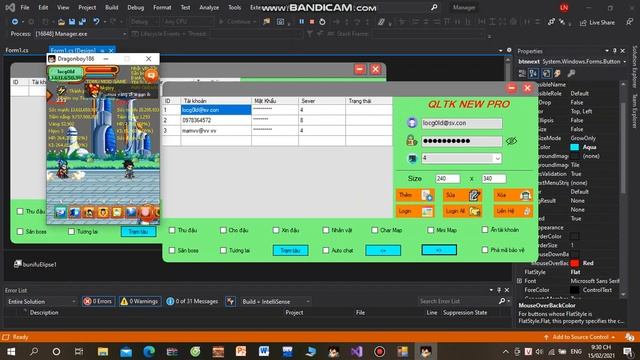
Task: Click the Error List filter icon
Action: coord(230,302)
